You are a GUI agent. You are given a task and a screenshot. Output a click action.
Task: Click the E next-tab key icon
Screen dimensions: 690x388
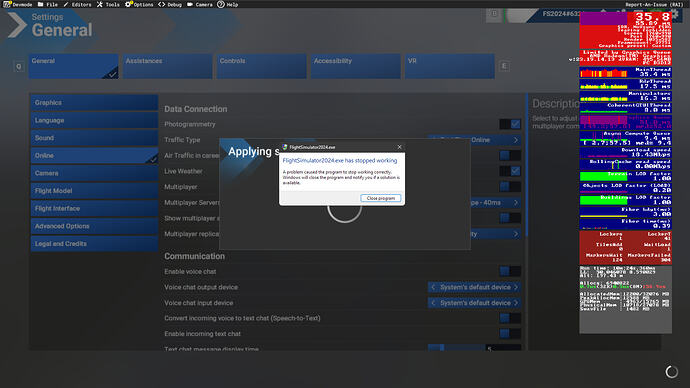pyautogui.click(x=504, y=66)
